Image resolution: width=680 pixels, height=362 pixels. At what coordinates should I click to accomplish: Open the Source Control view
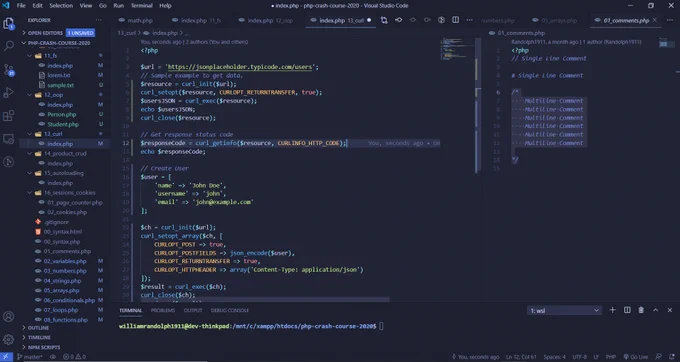(x=9, y=69)
